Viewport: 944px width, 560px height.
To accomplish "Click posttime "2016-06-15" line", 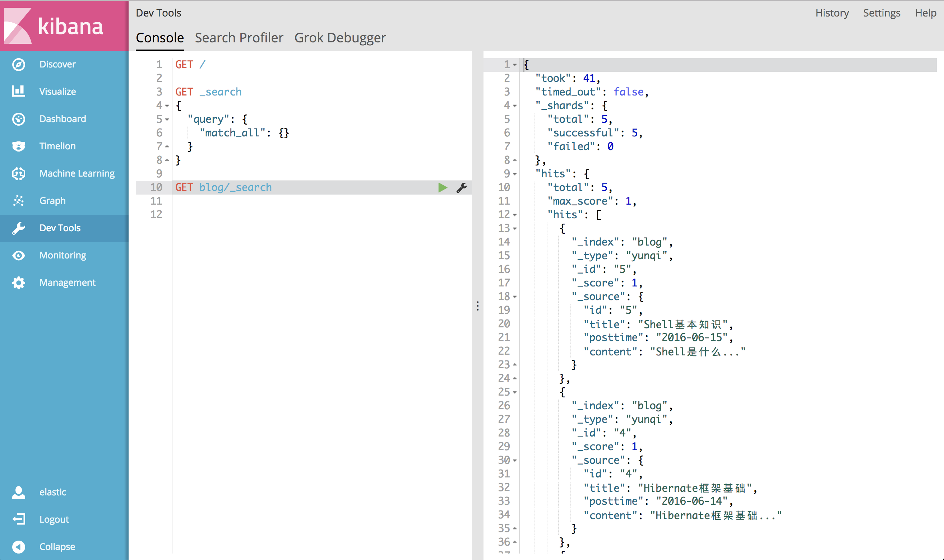I will click(658, 338).
